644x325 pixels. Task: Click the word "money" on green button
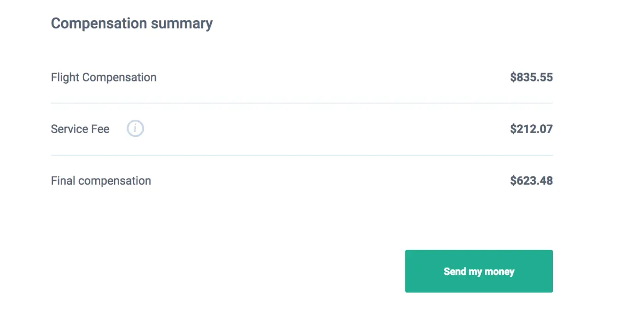(x=499, y=272)
